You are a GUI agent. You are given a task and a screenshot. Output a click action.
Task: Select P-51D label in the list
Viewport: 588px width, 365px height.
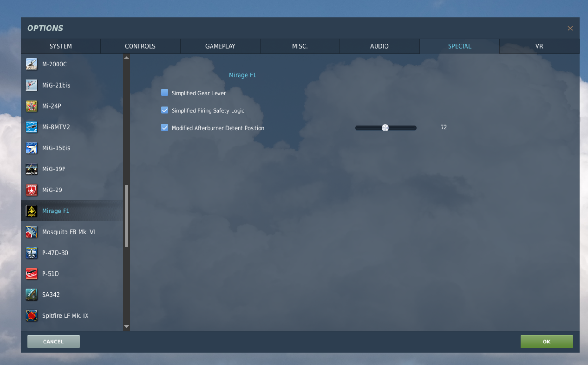tap(51, 274)
